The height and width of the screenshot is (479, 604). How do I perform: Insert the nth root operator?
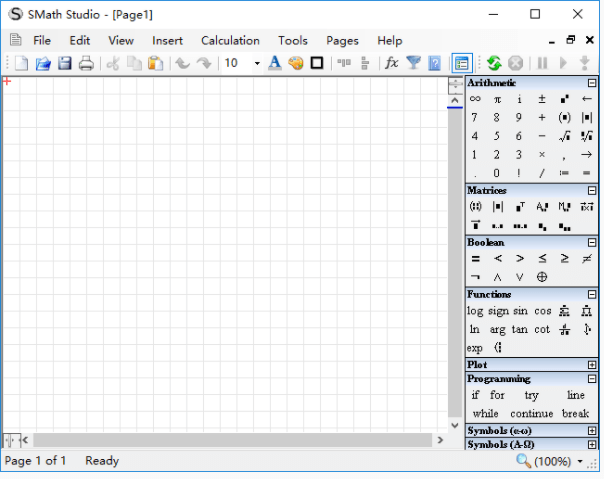(x=587, y=136)
